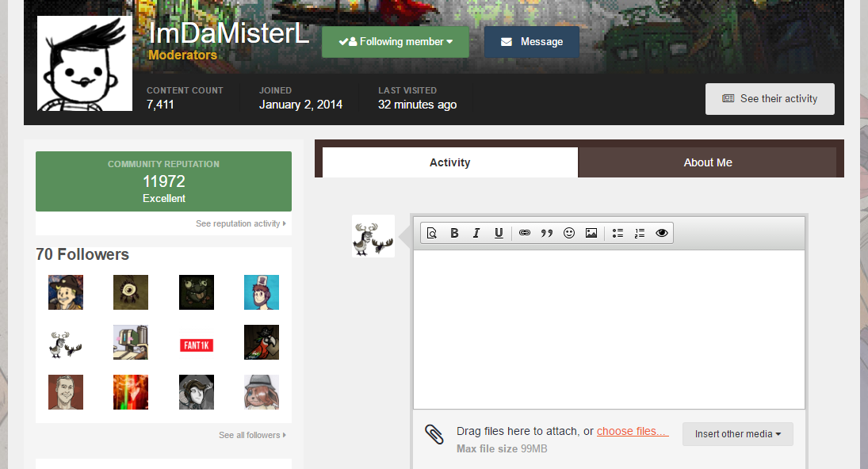Toggle underline formatting

tap(499, 233)
